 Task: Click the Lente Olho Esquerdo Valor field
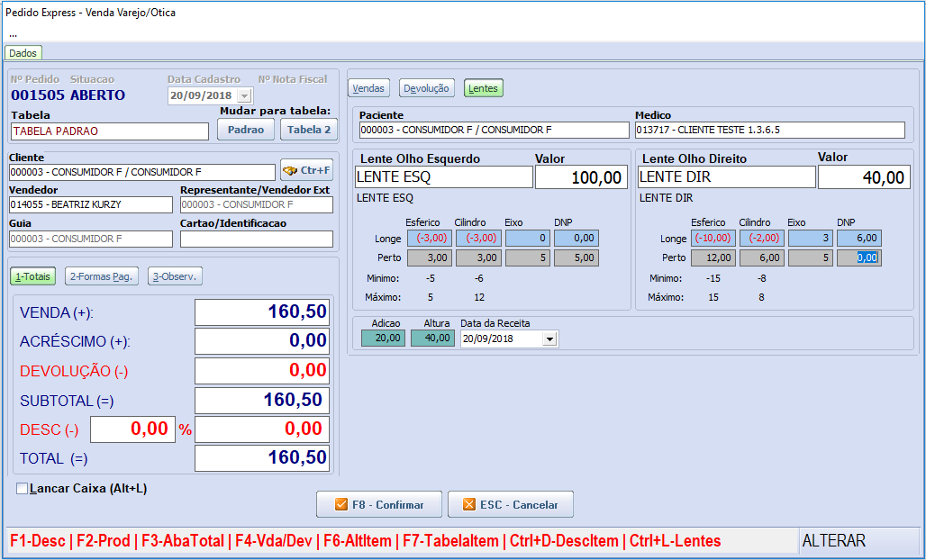[581, 177]
